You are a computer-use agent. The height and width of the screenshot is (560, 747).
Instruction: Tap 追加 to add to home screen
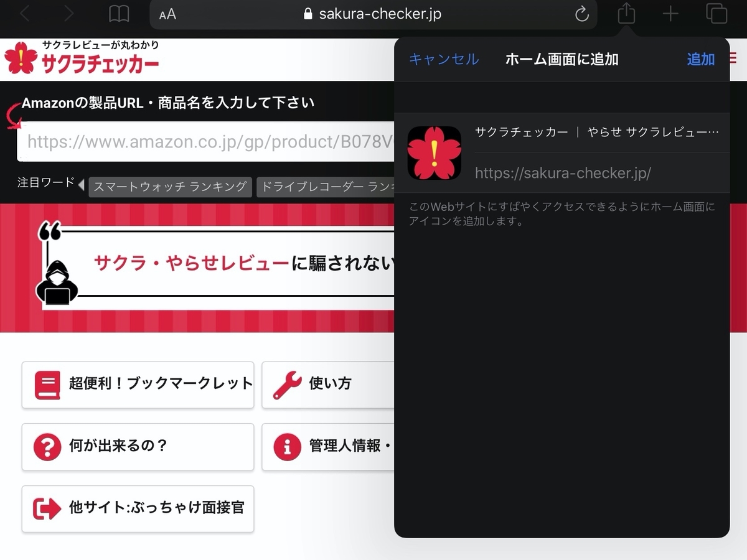pyautogui.click(x=700, y=59)
